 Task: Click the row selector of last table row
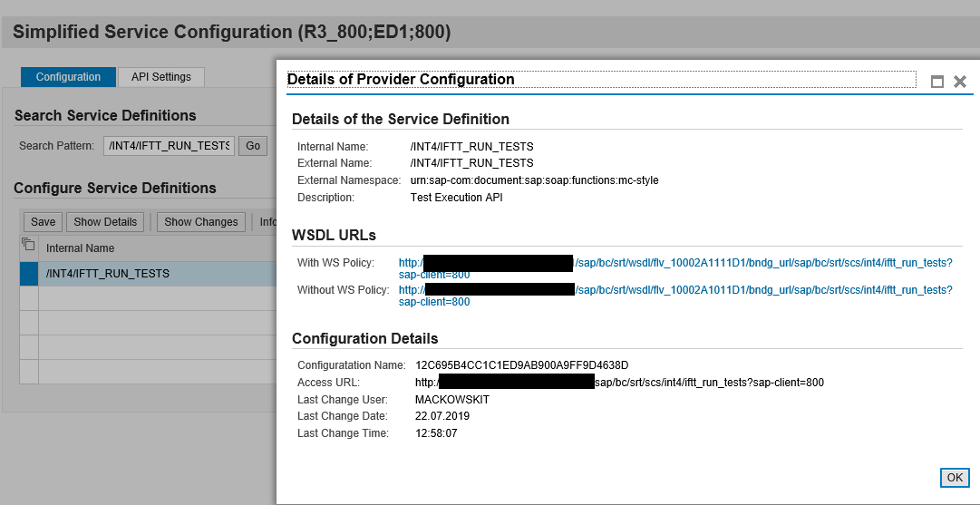(29, 372)
